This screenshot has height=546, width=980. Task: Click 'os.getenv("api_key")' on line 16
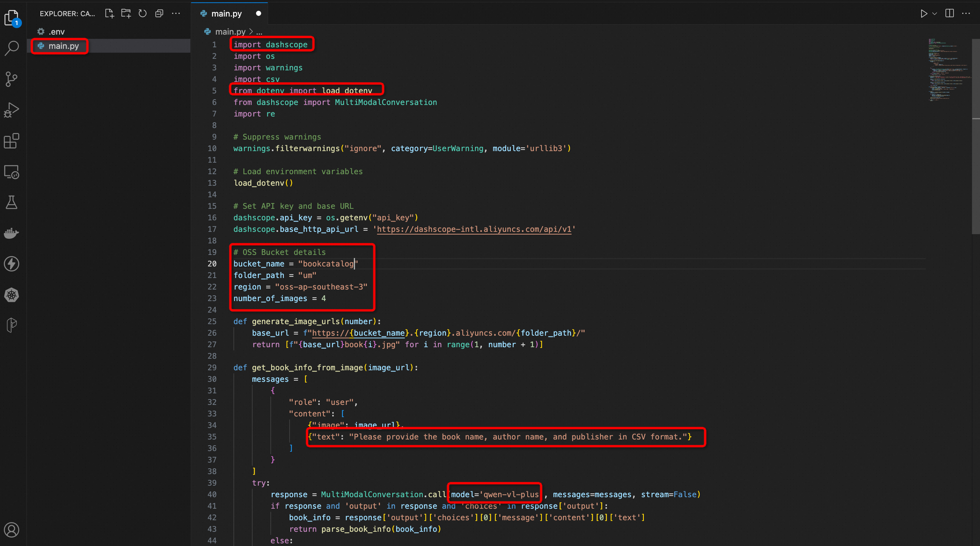point(372,218)
